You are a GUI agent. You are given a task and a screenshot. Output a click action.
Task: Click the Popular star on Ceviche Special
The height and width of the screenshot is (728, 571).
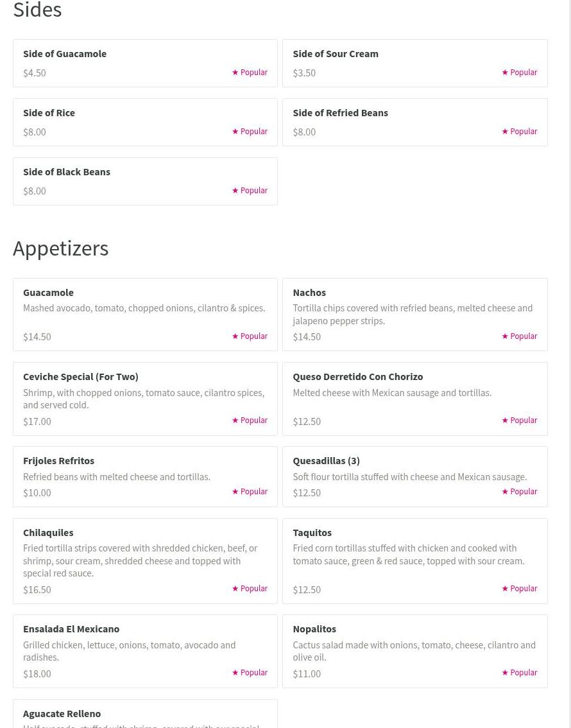(235, 420)
